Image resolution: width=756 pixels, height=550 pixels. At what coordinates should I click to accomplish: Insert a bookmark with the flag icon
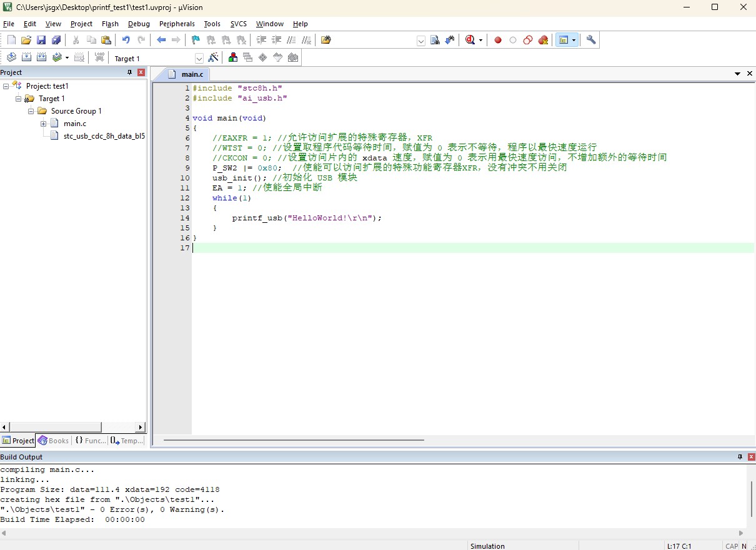[196, 40]
